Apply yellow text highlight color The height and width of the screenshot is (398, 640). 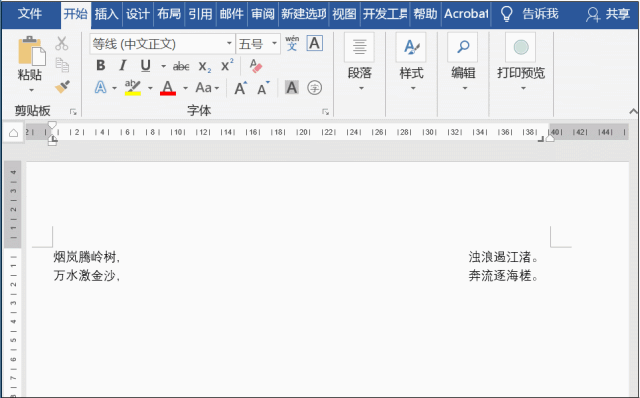[133, 87]
